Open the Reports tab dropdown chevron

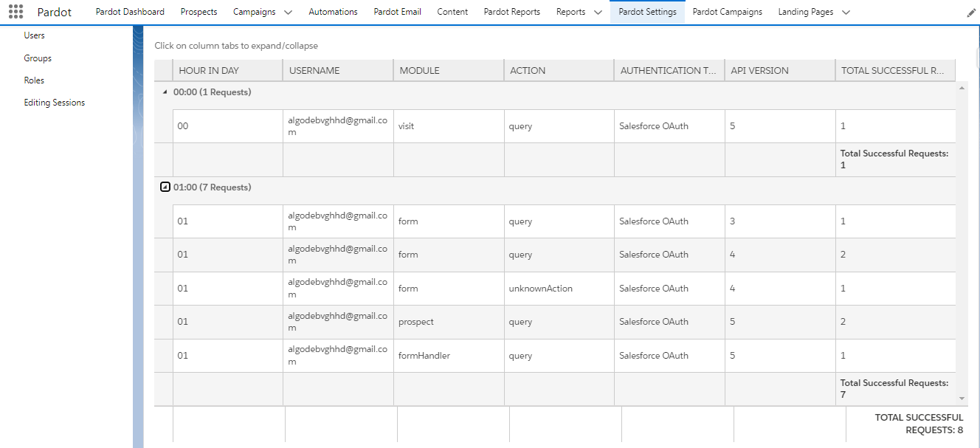[x=598, y=13]
